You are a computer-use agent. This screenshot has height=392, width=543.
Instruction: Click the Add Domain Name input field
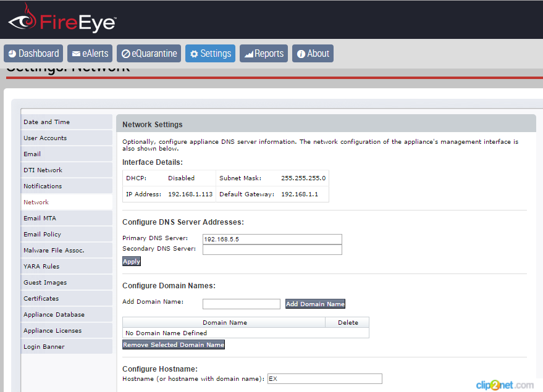[x=242, y=304]
